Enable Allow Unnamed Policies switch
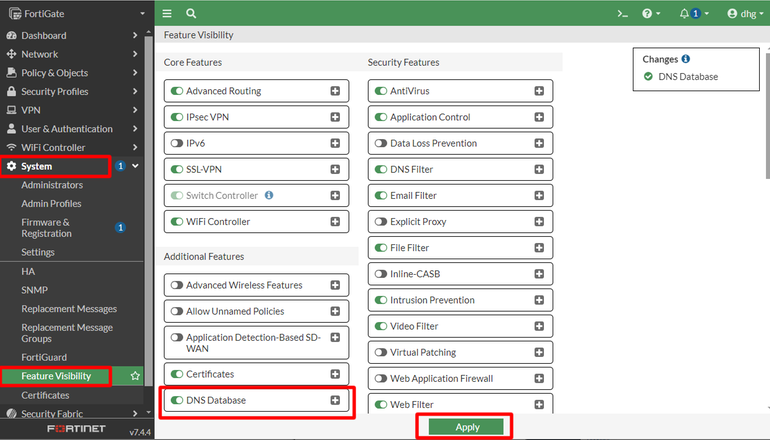Viewport: 770px width, 440px height. (x=177, y=311)
